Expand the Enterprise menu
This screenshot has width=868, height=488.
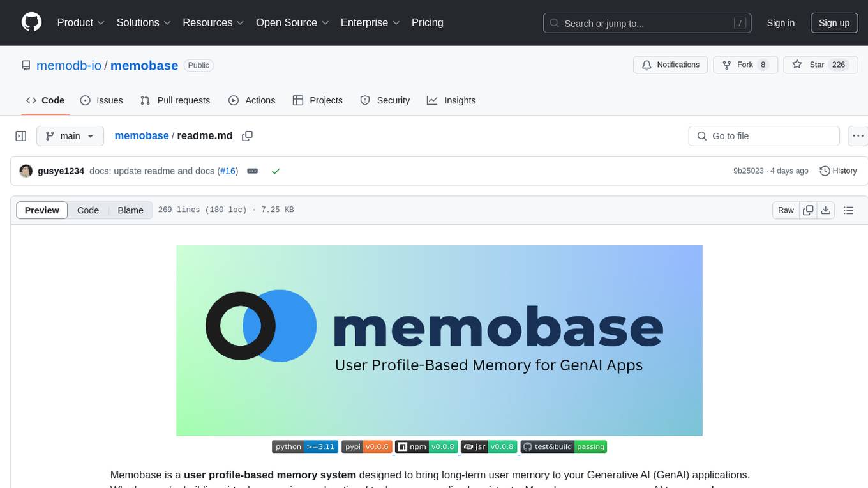(x=370, y=22)
